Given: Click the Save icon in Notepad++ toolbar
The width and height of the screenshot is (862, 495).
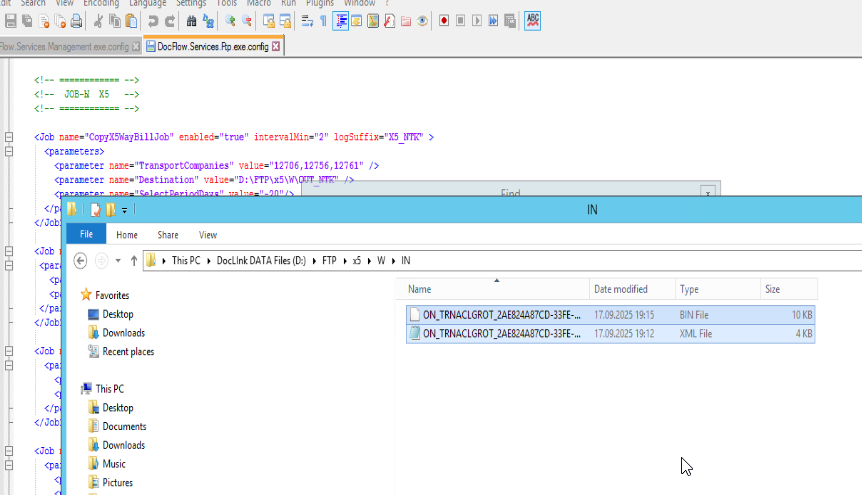Looking at the screenshot, I should [x=10, y=21].
